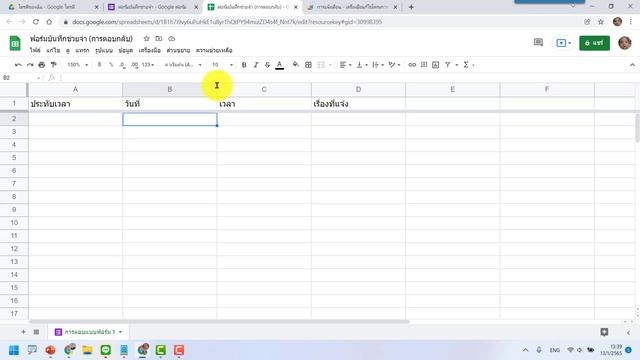Select the paint format roller icon
Viewport: 640px width, 360px height.
pos(53,65)
